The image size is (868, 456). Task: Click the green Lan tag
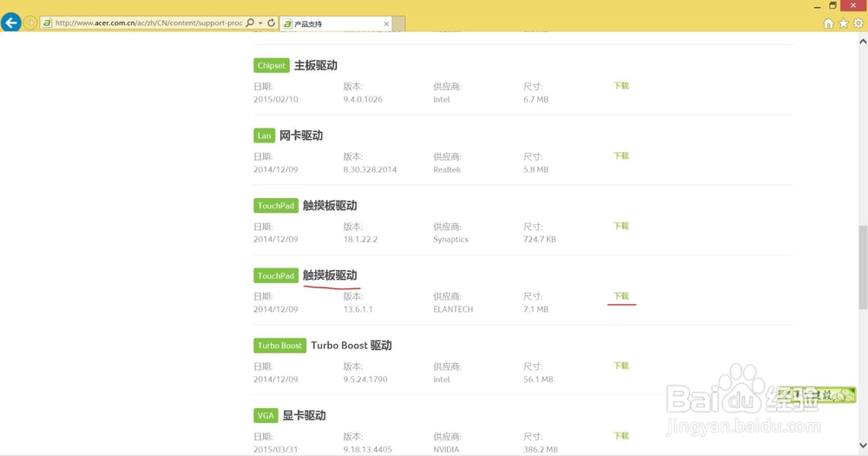(264, 135)
